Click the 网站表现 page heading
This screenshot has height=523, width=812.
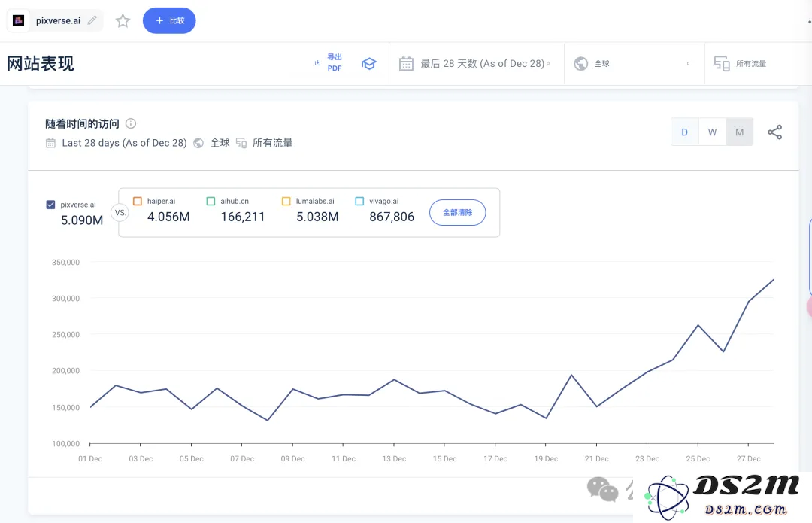tap(41, 64)
